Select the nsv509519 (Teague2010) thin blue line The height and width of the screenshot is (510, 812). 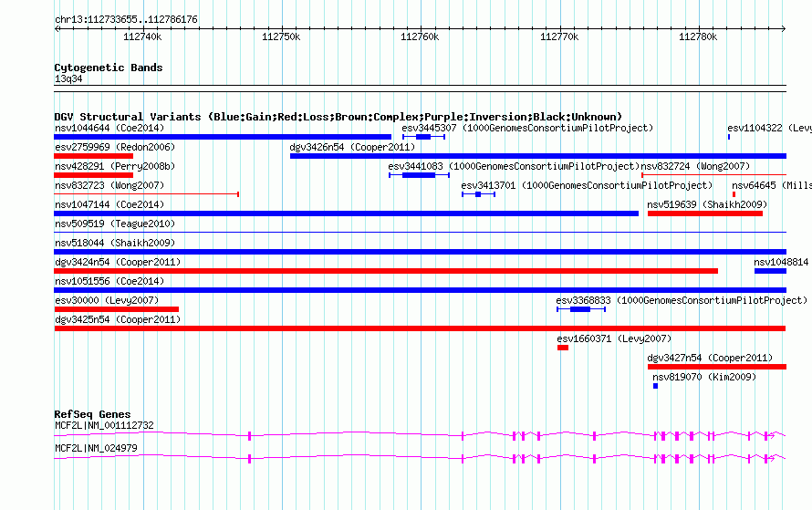[x=421, y=233]
